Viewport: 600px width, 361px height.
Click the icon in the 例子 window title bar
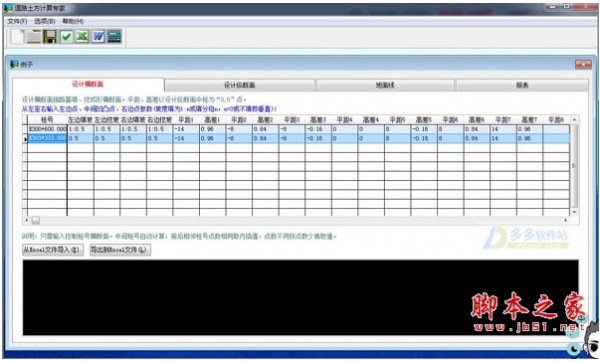tap(14, 64)
